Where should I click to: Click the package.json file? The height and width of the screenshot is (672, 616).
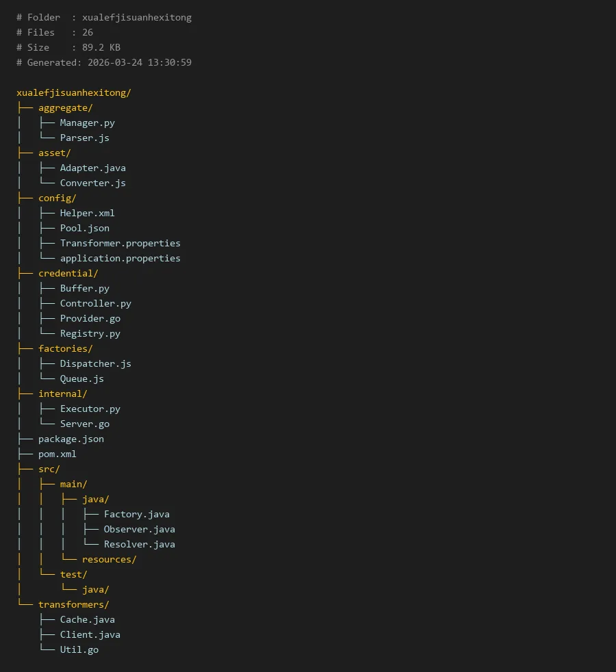(x=70, y=439)
